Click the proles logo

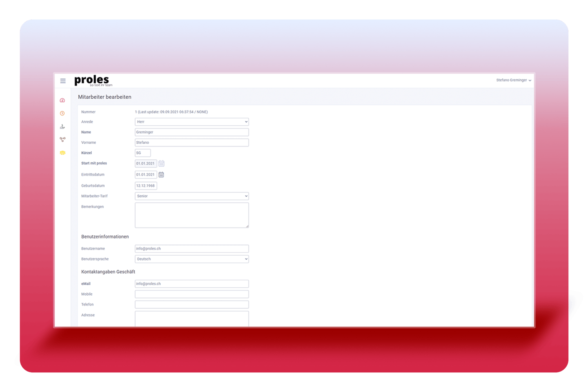tap(93, 81)
